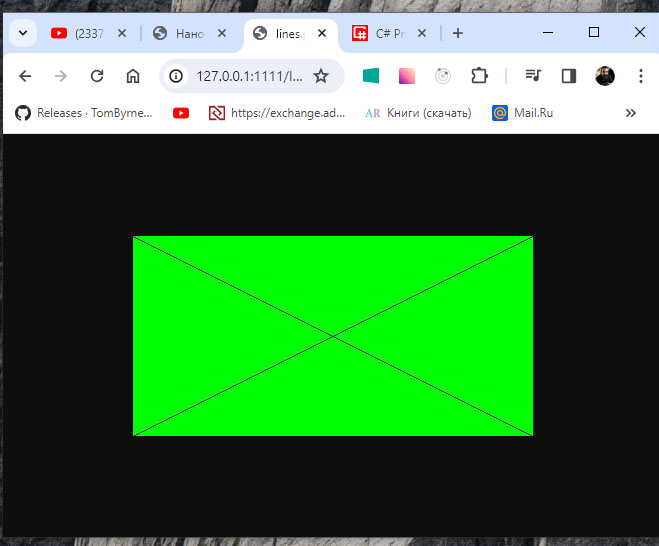The height and width of the screenshot is (546, 659).
Task: Open the user profile avatar
Action: pyautogui.click(x=605, y=76)
